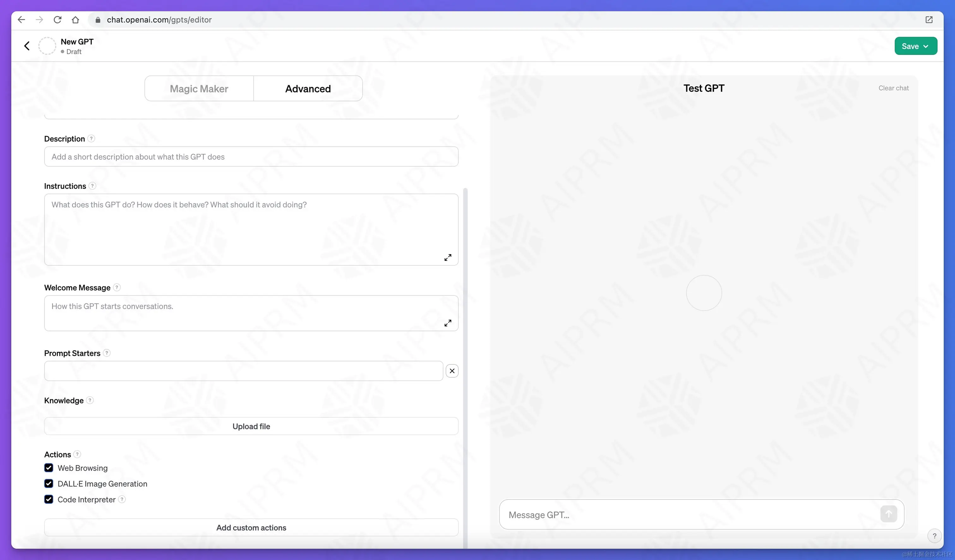This screenshot has height=560, width=955.
Task: Reload the current page
Action: pyautogui.click(x=57, y=20)
